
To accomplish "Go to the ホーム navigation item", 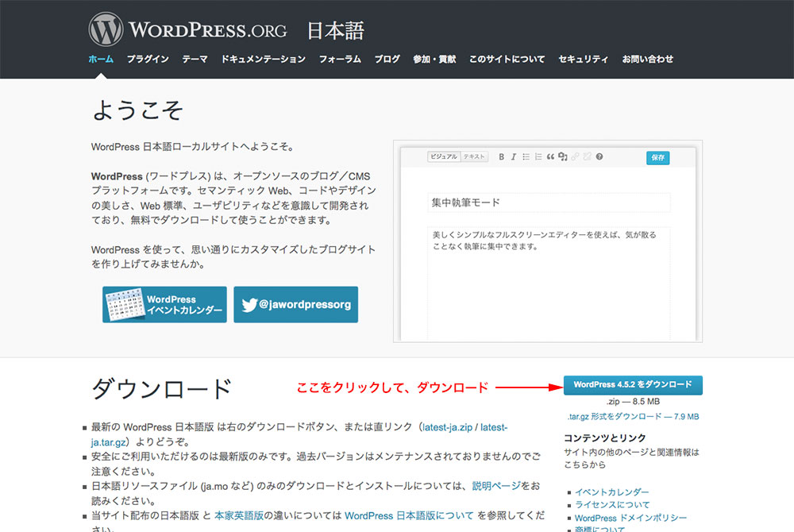I will [101, 60].
